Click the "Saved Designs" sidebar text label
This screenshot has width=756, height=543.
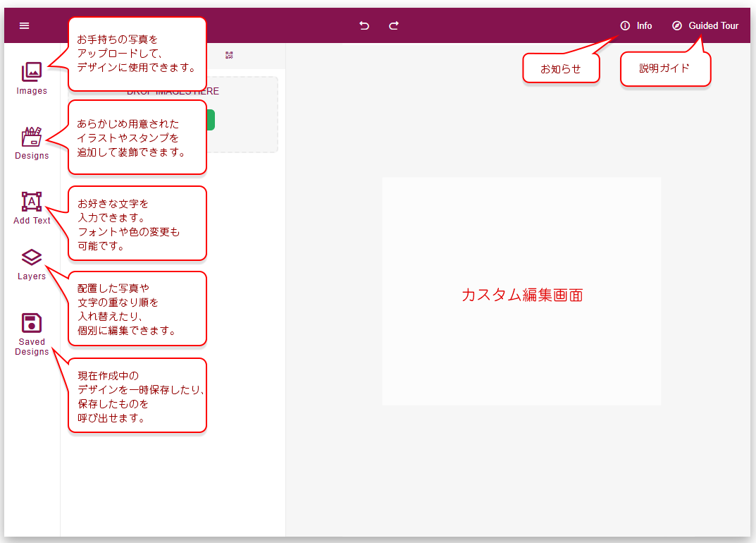(32, 347)
